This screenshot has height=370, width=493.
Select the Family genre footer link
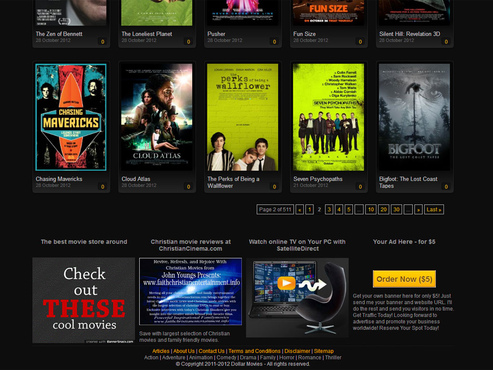268,357
